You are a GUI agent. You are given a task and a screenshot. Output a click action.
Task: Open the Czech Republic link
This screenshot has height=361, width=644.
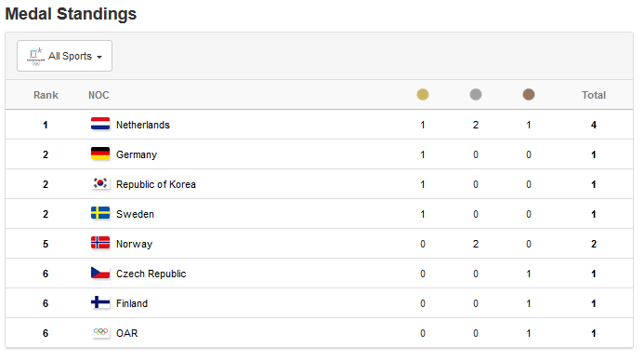(151, 274)
